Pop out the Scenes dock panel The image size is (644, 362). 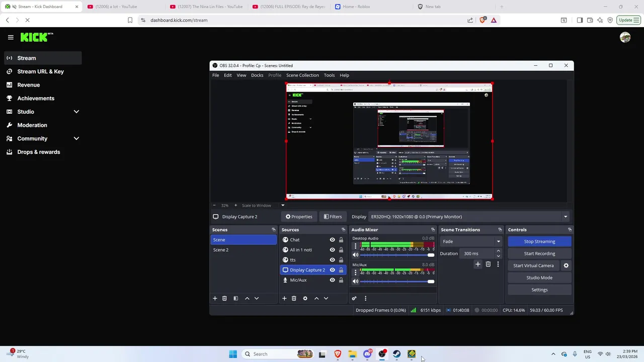point(274,230)
